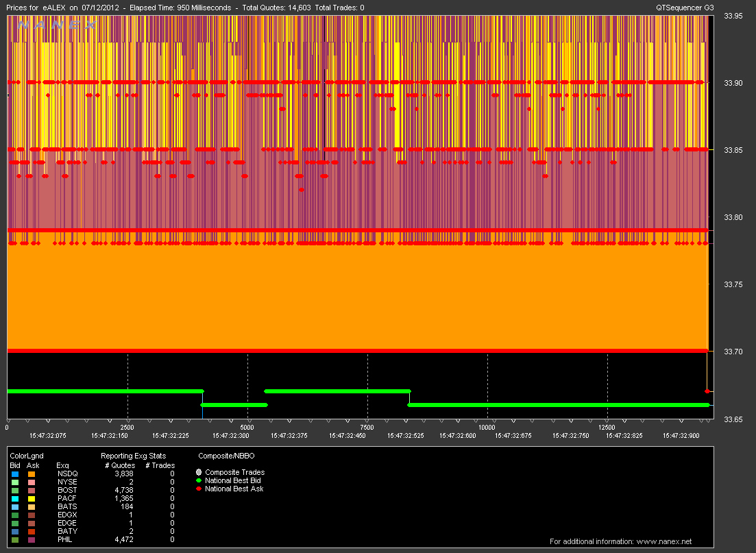Click the 'Composite Trades' legend label
Screen dimensions: 756x553
(x=235, y=472)
